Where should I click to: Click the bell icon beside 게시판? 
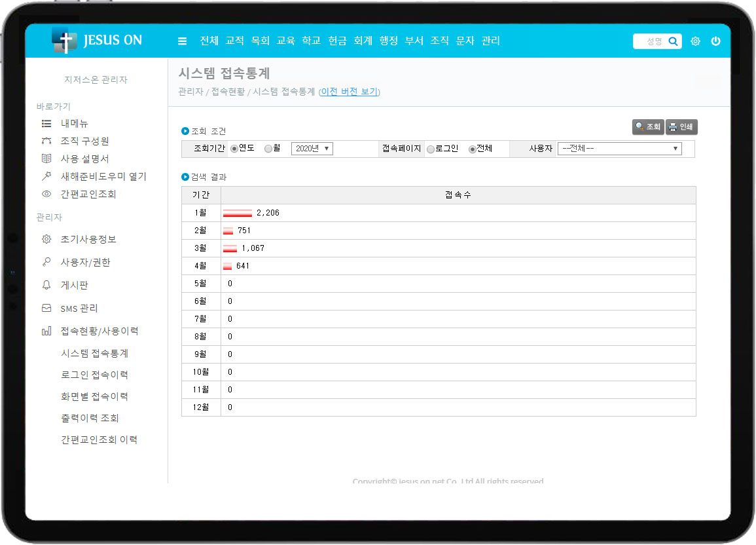point(46,285)
